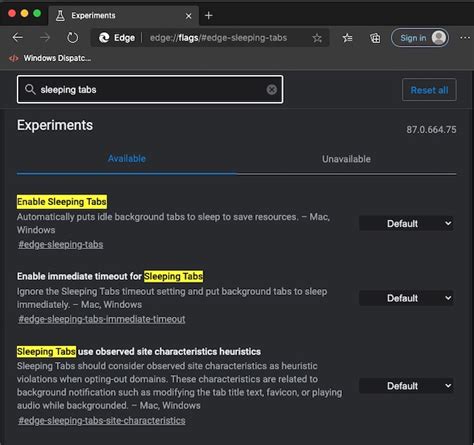Open a new tab with plus icon
The image size is (474, 445).
click(209, 15)
